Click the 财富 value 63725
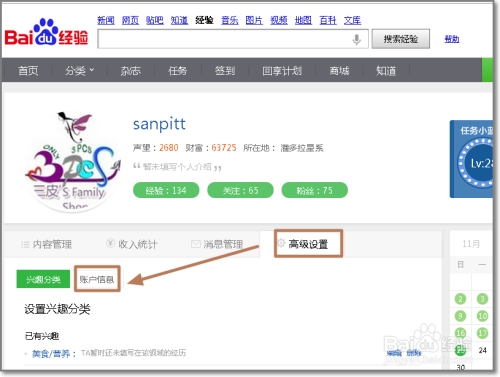This screenshot has height=377, width=500. (x=224, y=148)
